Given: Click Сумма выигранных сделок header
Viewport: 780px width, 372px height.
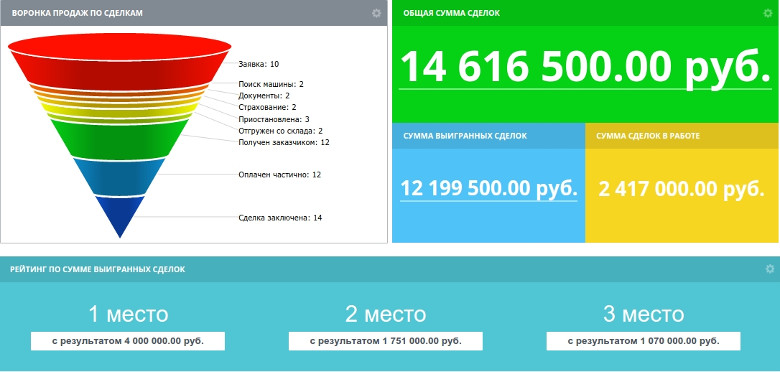Looking at the screenshot, I should (x=465, y=136).
